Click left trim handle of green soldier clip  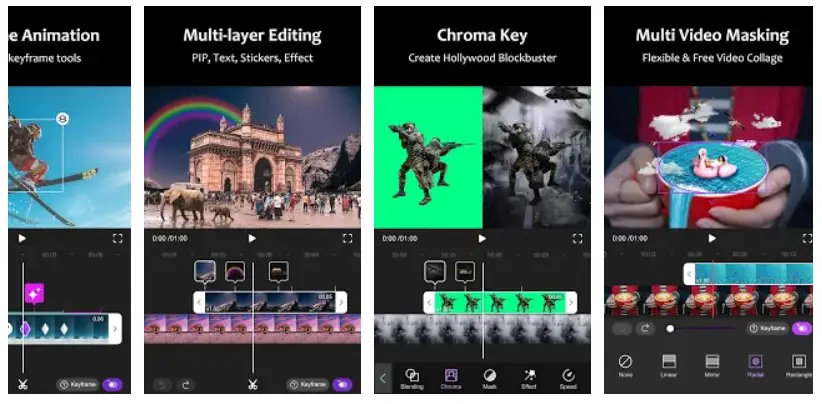point(429,302)
